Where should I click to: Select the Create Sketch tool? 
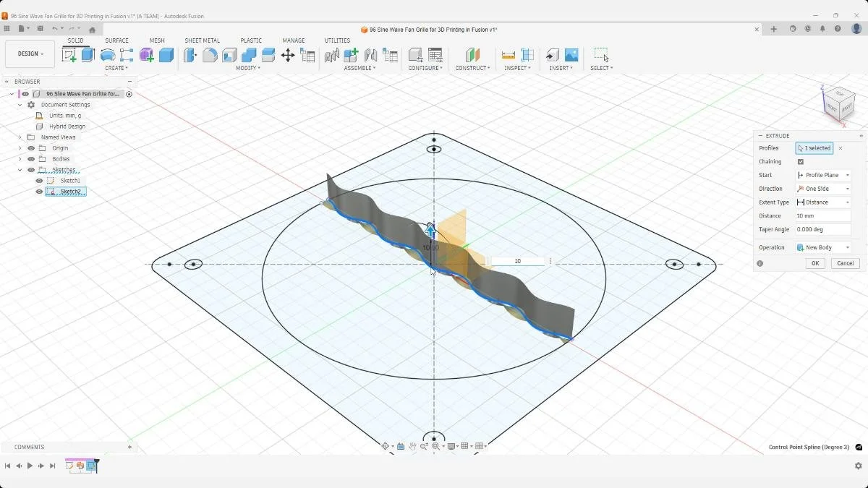click(x=70, y=53)
